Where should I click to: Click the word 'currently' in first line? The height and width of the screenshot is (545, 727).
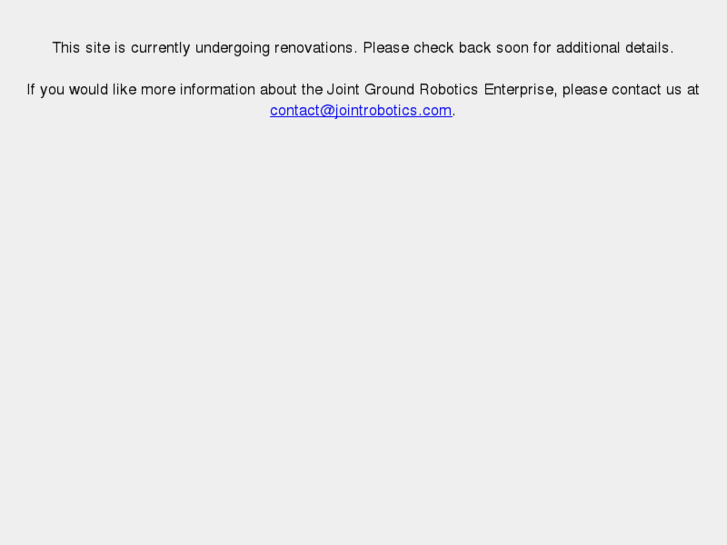pyautogui.click(x=160, y=48)
